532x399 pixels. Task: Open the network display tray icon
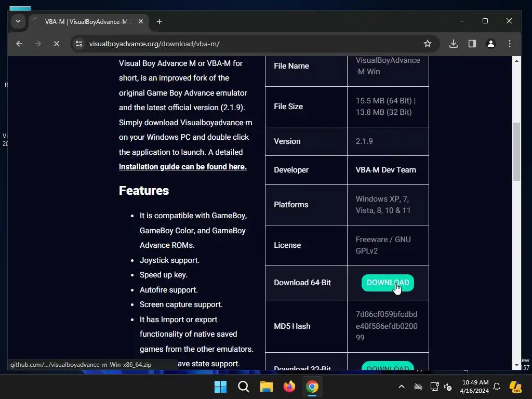pyautogui.click(x=435, y=387)
